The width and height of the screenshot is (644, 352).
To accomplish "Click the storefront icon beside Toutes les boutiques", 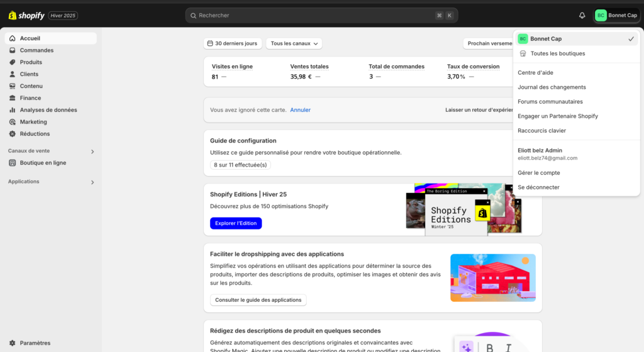I will click(523, 53).
